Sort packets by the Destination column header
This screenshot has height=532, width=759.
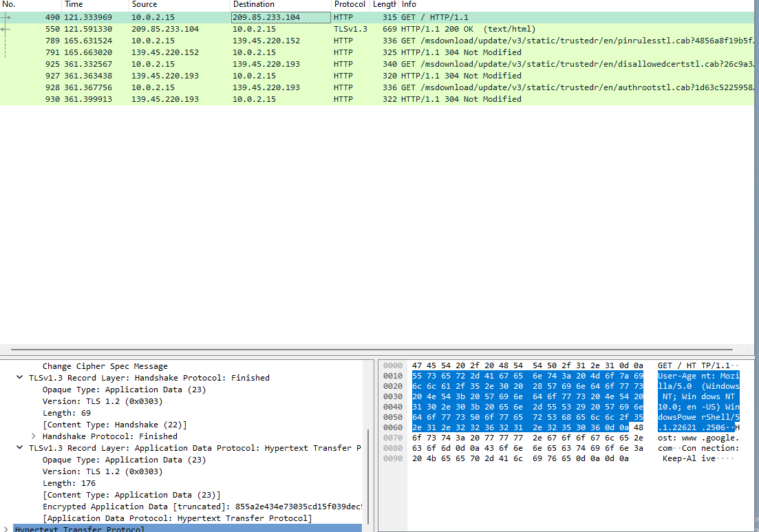(281, 4)
